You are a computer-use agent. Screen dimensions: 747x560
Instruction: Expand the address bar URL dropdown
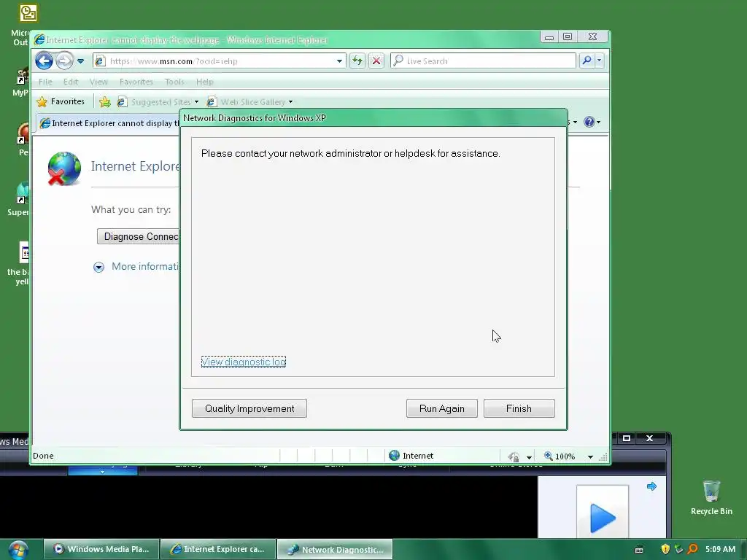(339, 61)
